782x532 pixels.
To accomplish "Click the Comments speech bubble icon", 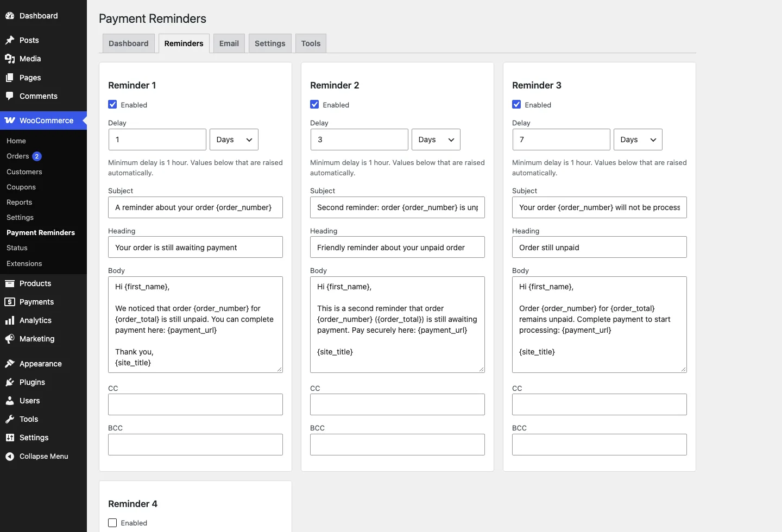I will [x=10, y=96].
